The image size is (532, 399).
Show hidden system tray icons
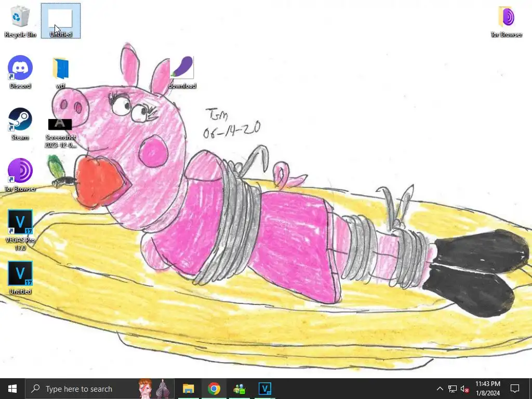point(440,389)
